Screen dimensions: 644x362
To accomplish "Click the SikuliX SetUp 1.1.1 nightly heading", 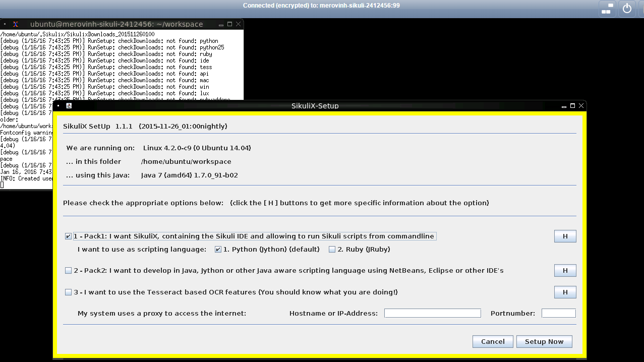I will coord(145,126).
